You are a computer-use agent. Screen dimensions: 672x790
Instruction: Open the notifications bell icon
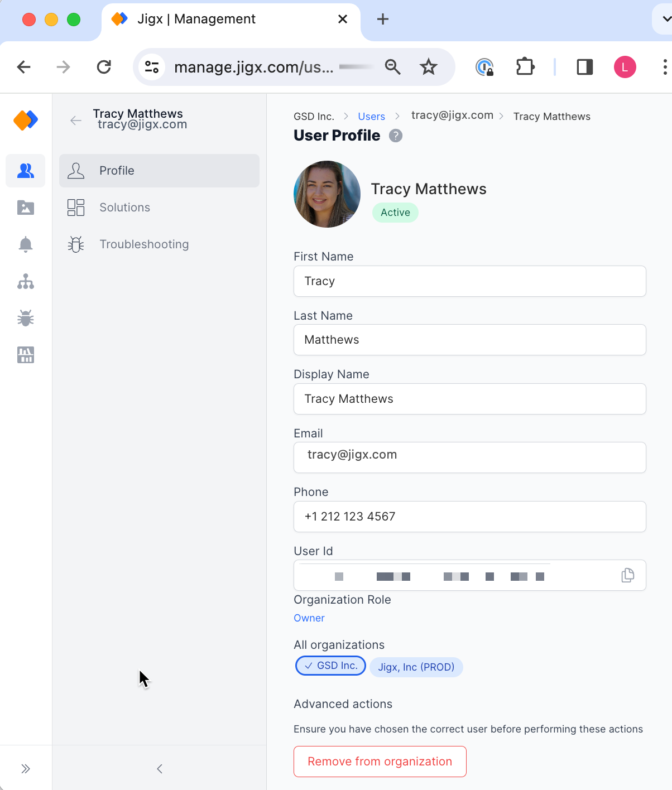26,244
